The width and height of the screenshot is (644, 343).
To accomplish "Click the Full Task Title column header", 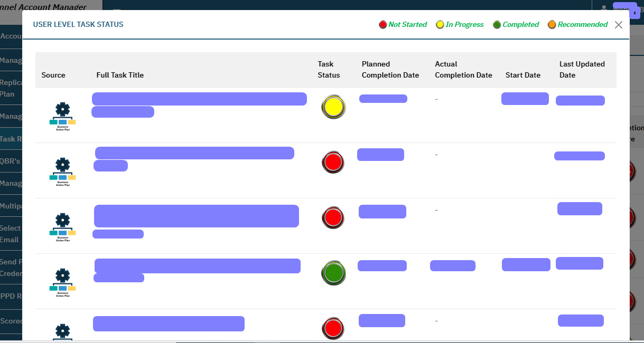I will coord(120,75).
